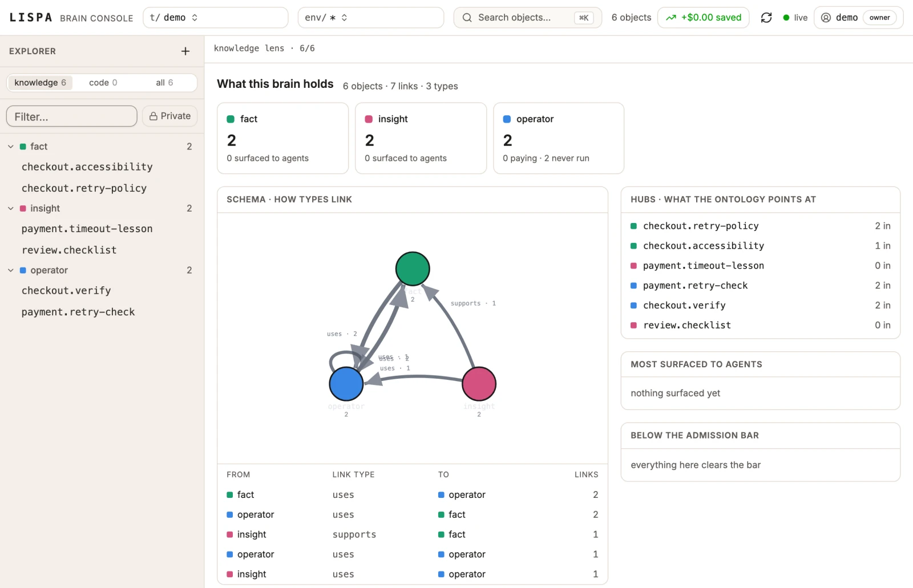Toggle the Private filter button
This screenshot has height=588, width=913.
pyautogui.click(x=170, y=116)
